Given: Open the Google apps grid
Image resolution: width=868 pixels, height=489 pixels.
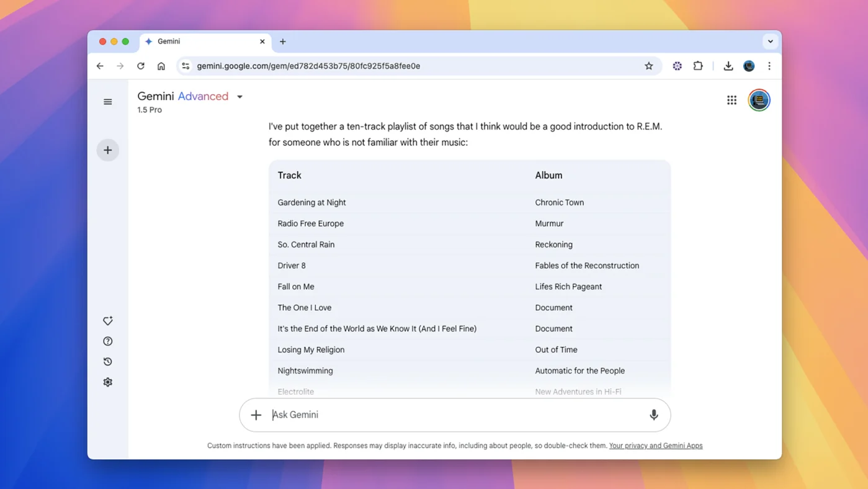Looking at the screenshot, I should (x=732, y=100).
